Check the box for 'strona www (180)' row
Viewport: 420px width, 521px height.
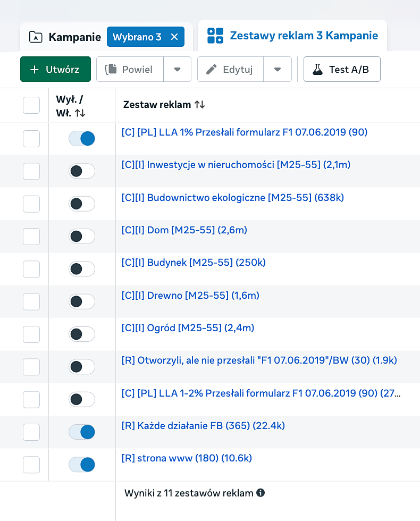coord(31,465)
